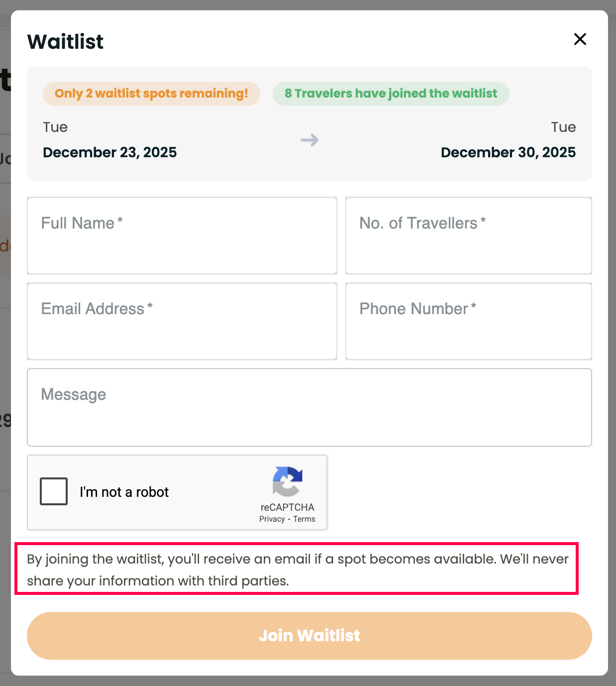Click the "8 Travelers have joined" badge
Viewport: 616px width, 686px height.
click(x=391, y=94)
